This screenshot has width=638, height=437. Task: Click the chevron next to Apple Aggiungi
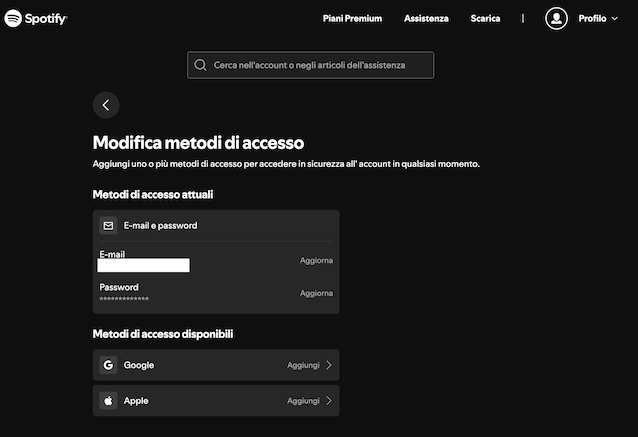(x=329, y=401)
